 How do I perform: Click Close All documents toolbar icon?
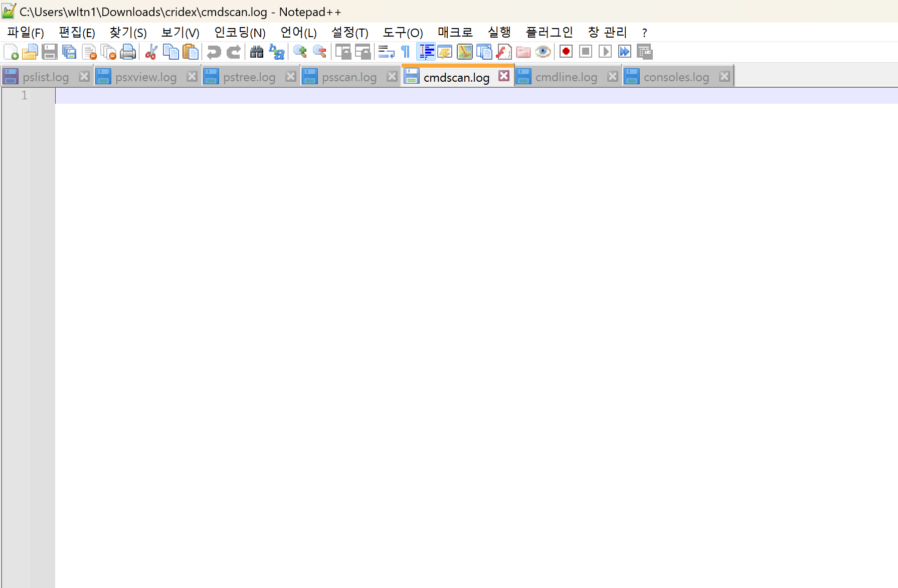pos(109,52)
